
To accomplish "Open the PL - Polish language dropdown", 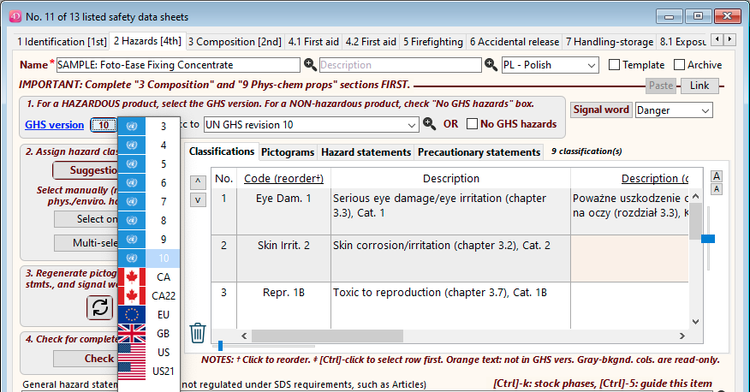I will click(x=550, y=65).
